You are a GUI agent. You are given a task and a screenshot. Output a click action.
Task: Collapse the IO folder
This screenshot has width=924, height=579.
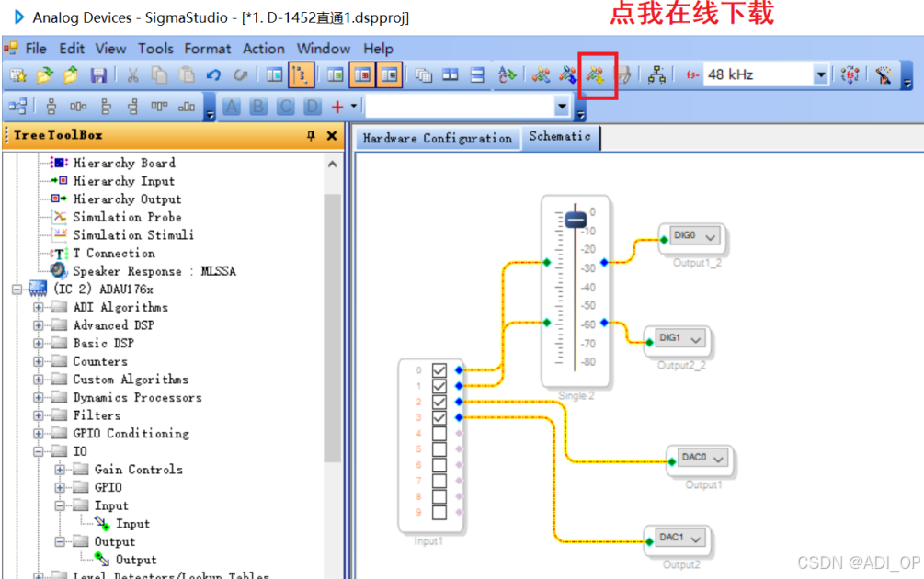39,452
